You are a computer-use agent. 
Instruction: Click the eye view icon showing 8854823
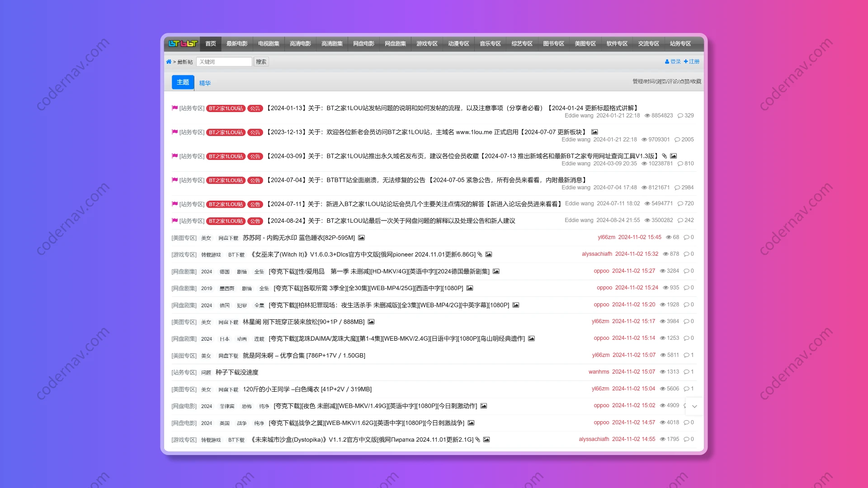[647, 116]
